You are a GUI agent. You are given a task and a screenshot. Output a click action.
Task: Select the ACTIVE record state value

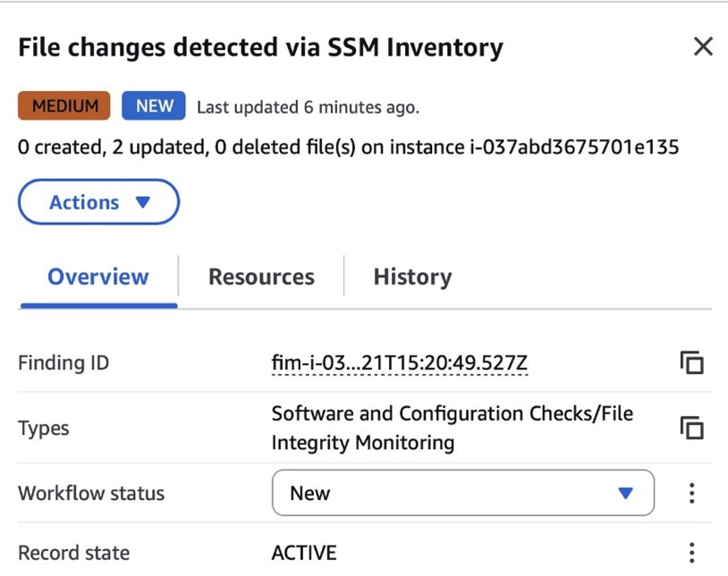(303, 552)
